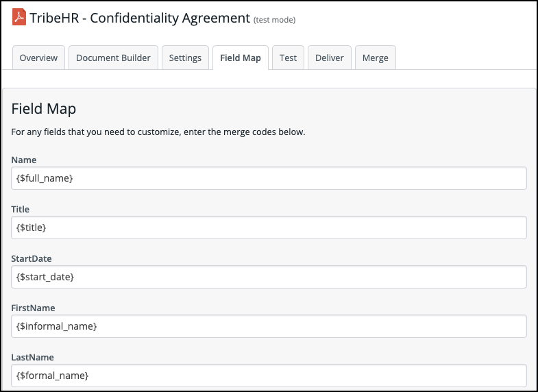Image resolution: width=538 pixels, height=392 pixels.
Task: Click the Field Map section heading
Action: (44, 108)
